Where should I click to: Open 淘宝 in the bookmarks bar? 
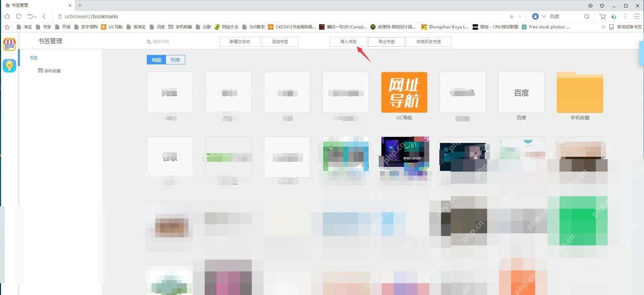tap(24, 27)
